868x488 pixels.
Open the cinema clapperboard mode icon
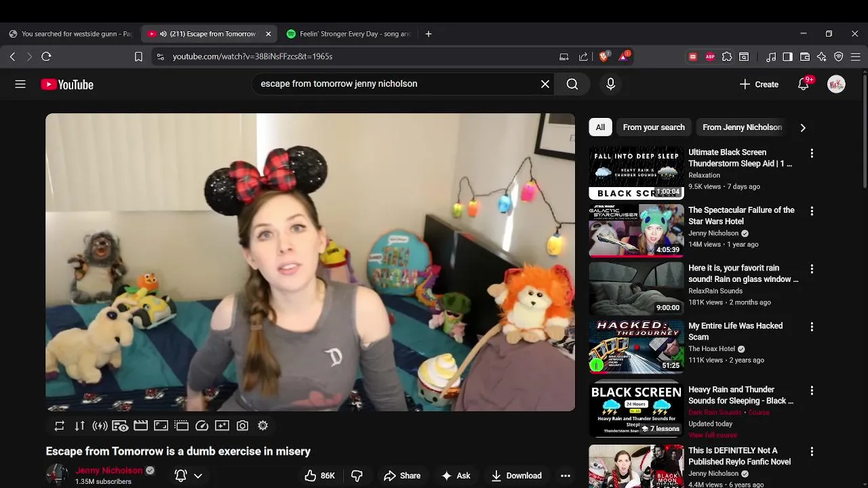click(x=140, y=426)
